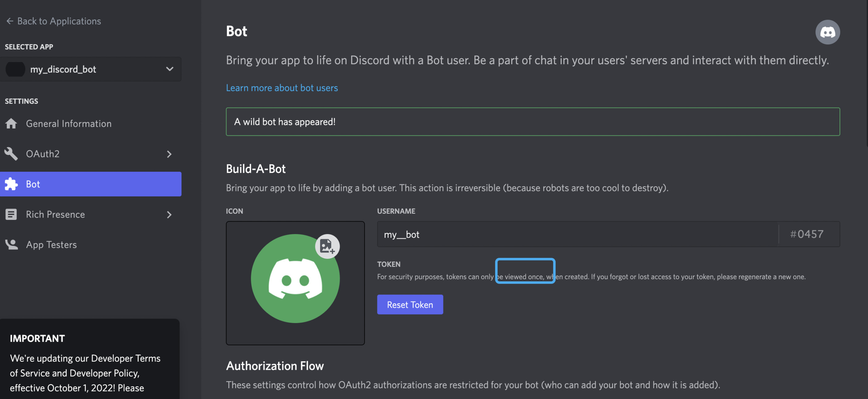This screenshot has height=399, width=868.
Task: Click the back arrow to Applications
Action: tap(9, 21)
